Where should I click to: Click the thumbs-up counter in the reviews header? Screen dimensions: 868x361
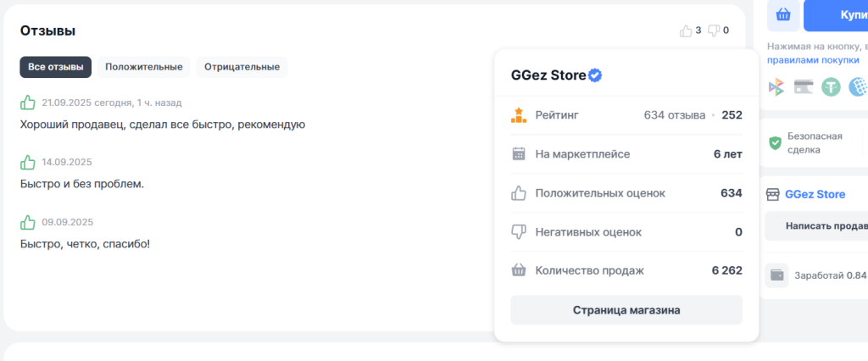click(690, 31)
